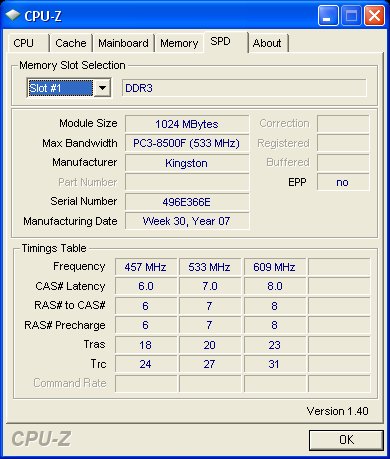Open the About tab
Viewport: 390px width, 459px height.
pyautogui.click(x=268, y=43)
